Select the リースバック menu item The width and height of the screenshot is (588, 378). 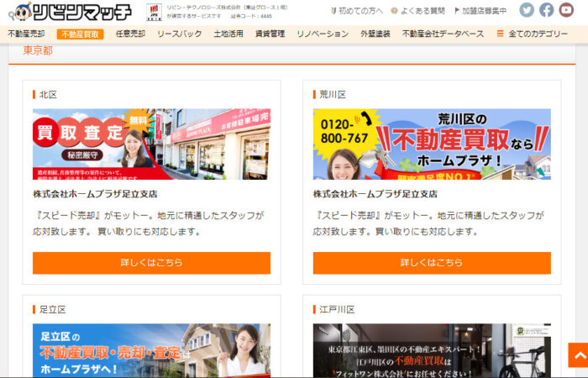(180, 34)
